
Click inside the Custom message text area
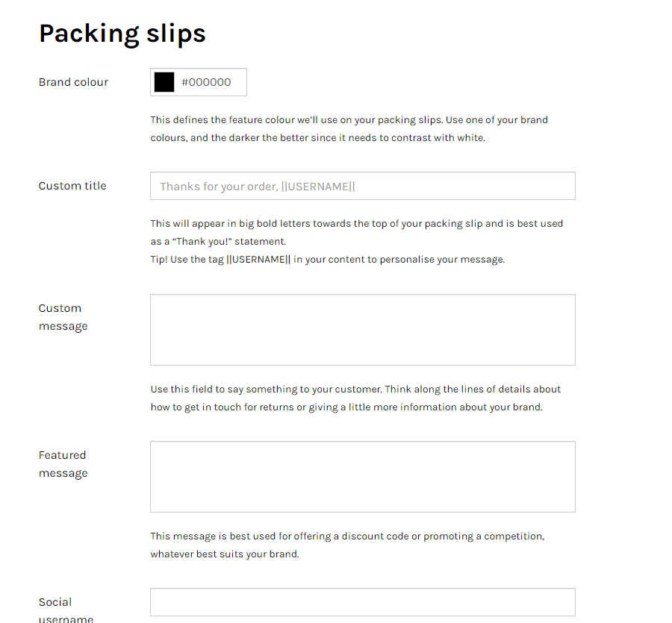(362, 329)
